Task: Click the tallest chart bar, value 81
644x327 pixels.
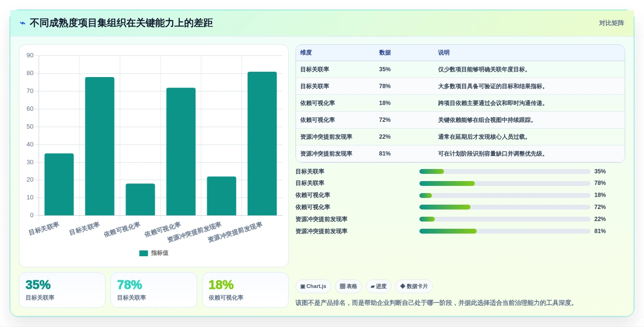Action: tap(262, 144)
